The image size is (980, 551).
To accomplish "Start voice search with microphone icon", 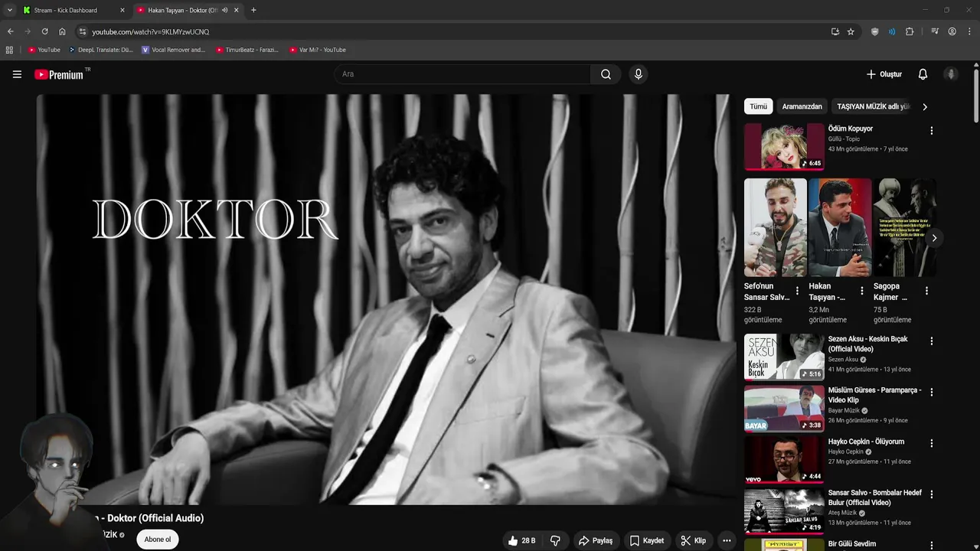I will tap(638, 74).
